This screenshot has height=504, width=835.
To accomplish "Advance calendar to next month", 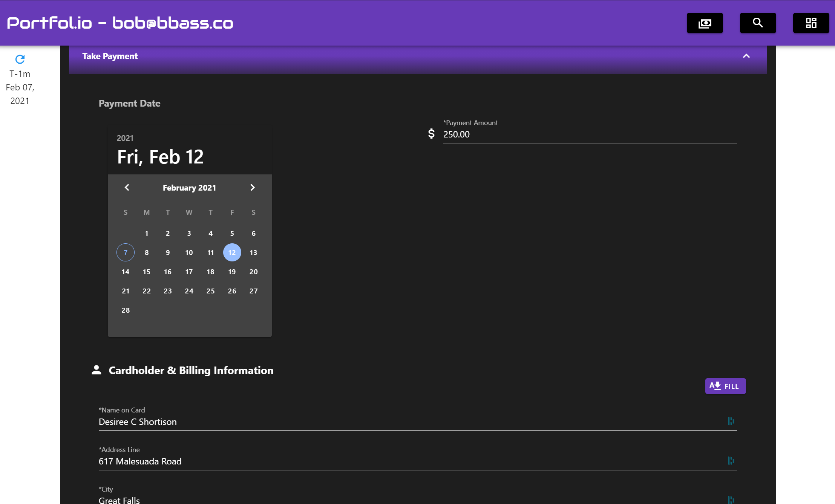I will click(253, 188).
